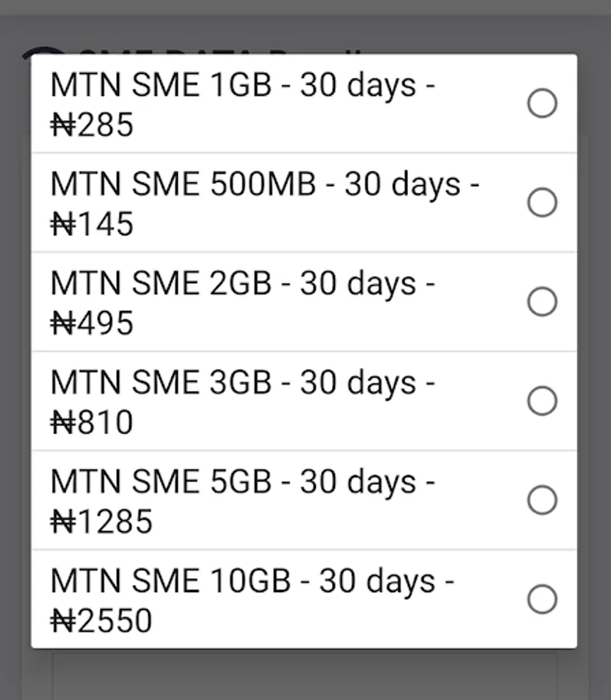Select the 'MTN SME 10GB - 30 days' label
The height and width of the screenshot is (700, 611).
tap(252, 581)
